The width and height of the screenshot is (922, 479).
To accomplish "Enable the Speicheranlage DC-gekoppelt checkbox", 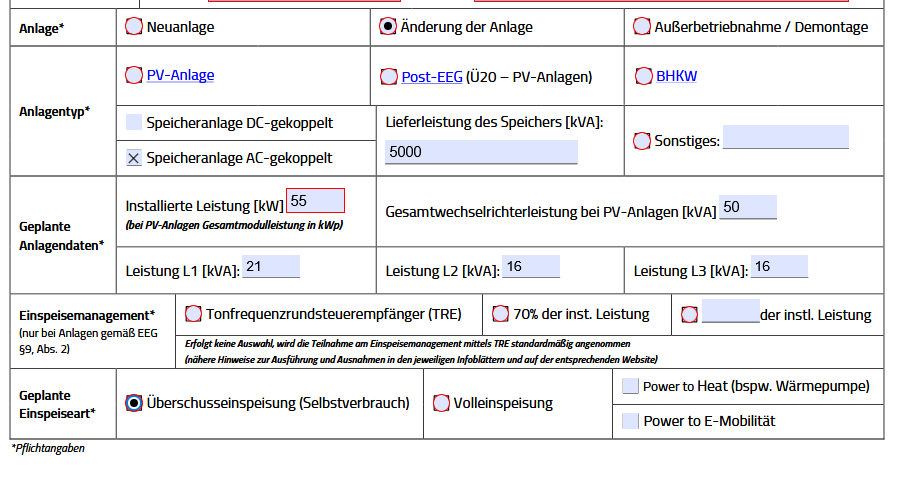I will tap(134, 123).
